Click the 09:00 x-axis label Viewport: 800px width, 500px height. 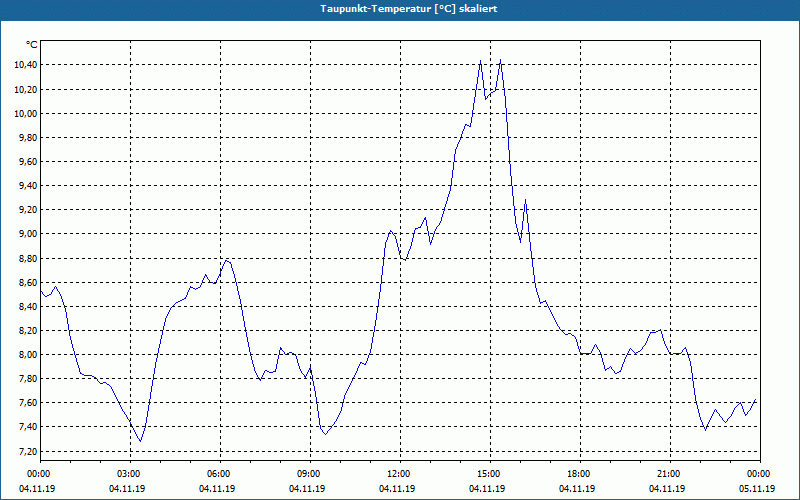point(310,474)
